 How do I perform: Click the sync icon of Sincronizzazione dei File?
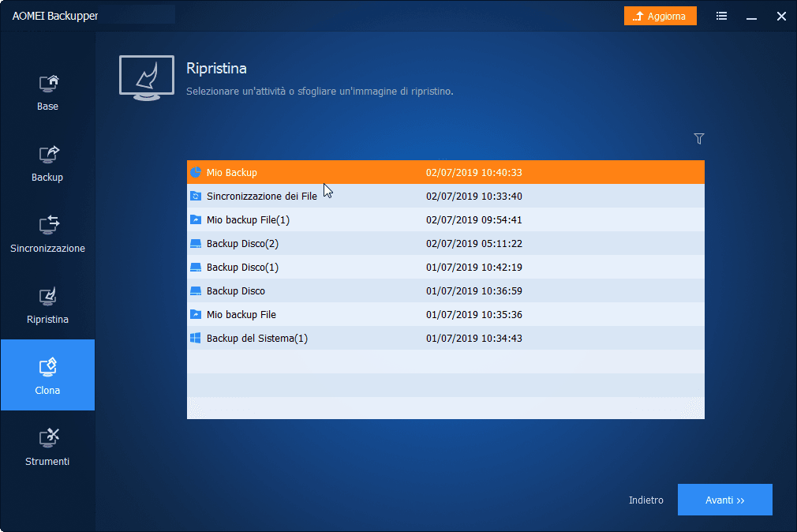click(195, 196)
